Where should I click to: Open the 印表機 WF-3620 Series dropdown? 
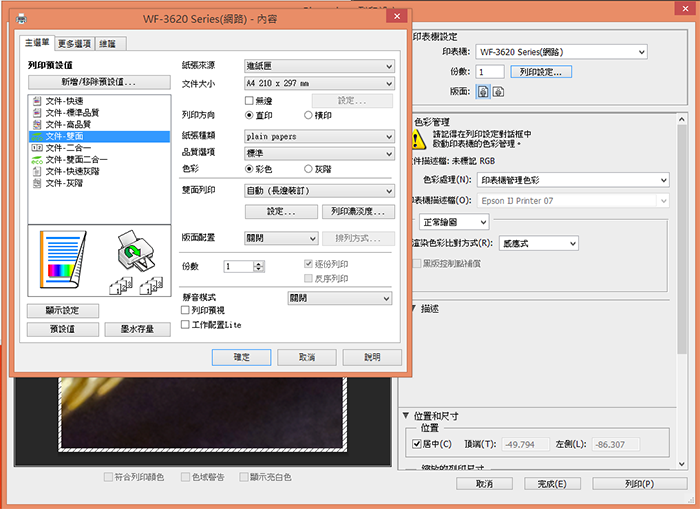coord(561,52)
